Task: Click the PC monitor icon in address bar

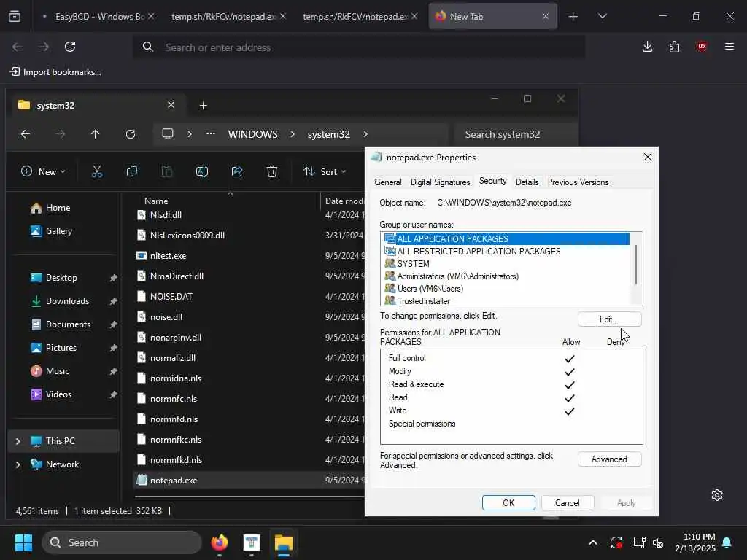Action: (x=168, y=134)
